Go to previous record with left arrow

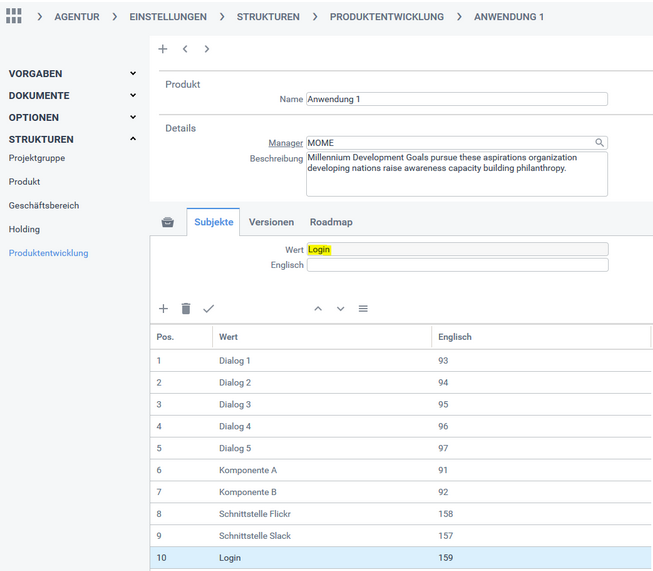click(x=185, y=49)
